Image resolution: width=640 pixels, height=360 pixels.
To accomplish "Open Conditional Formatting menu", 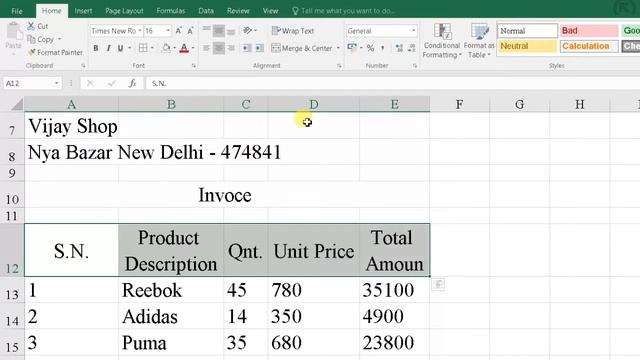I will 442,40.
